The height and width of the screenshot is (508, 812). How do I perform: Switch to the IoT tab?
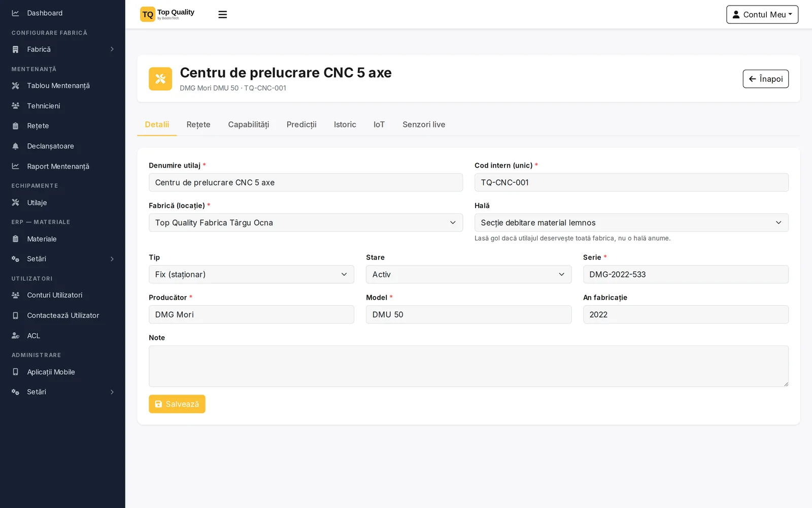tap(379, 124)
